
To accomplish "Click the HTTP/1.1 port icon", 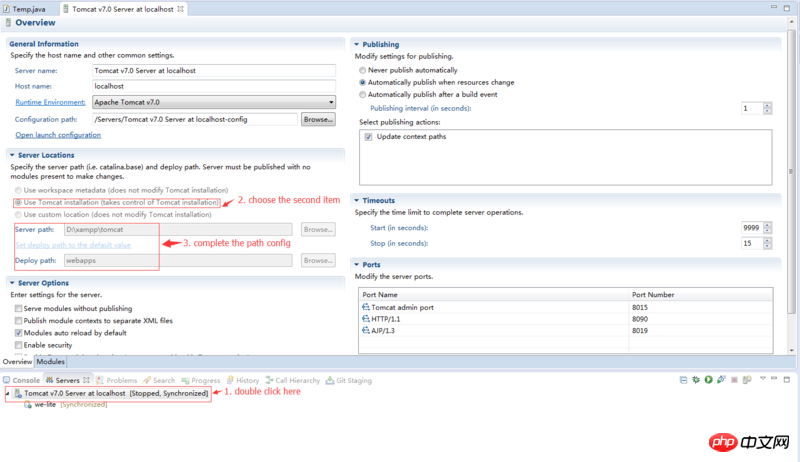I will click(366, 319).
